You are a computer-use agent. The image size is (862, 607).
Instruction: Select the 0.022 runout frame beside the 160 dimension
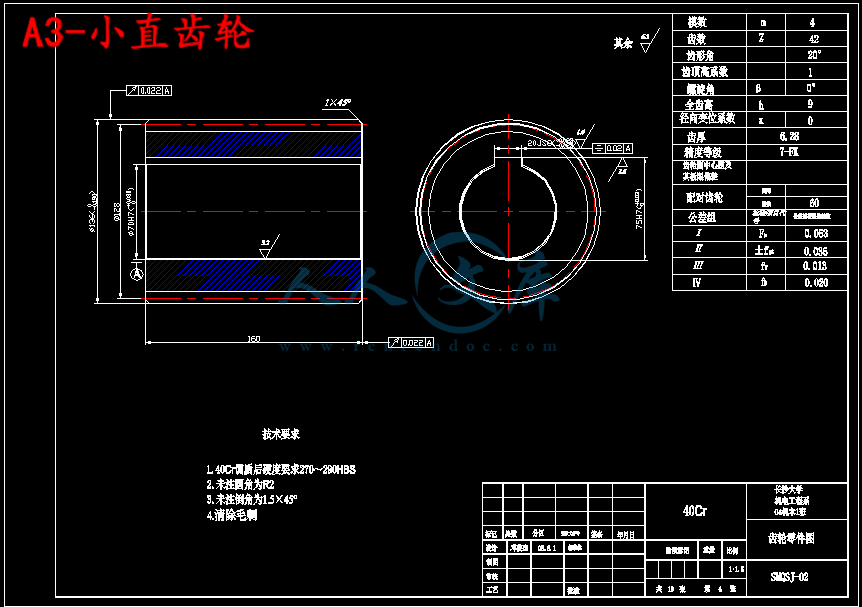coord(411,343)
